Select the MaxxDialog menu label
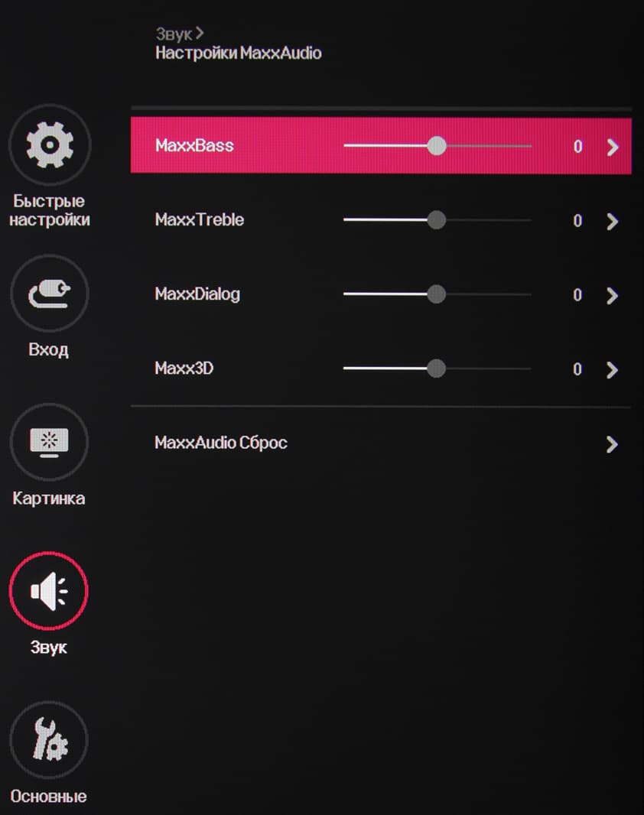The height and width of the screenshot is (815, 644). (197, 294)
